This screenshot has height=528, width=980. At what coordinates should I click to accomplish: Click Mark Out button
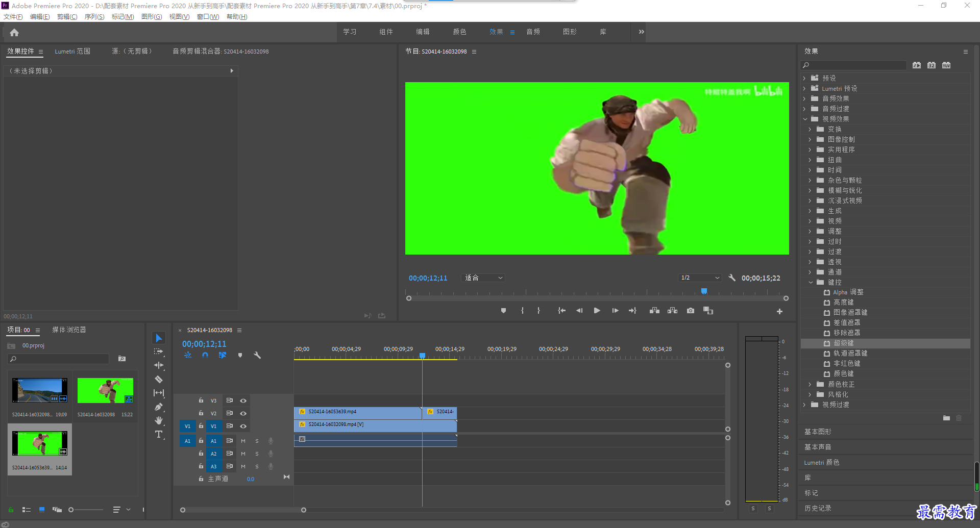[x=538, y=311]
